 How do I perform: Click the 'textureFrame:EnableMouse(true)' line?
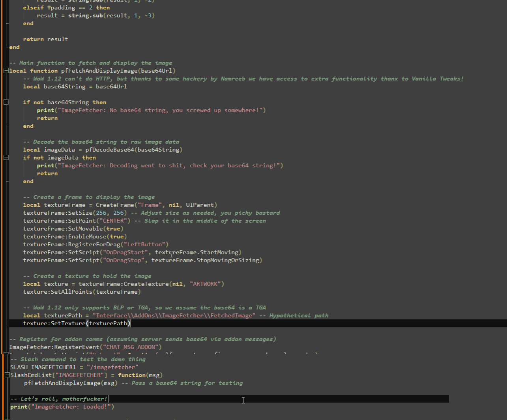click(75, 236)
